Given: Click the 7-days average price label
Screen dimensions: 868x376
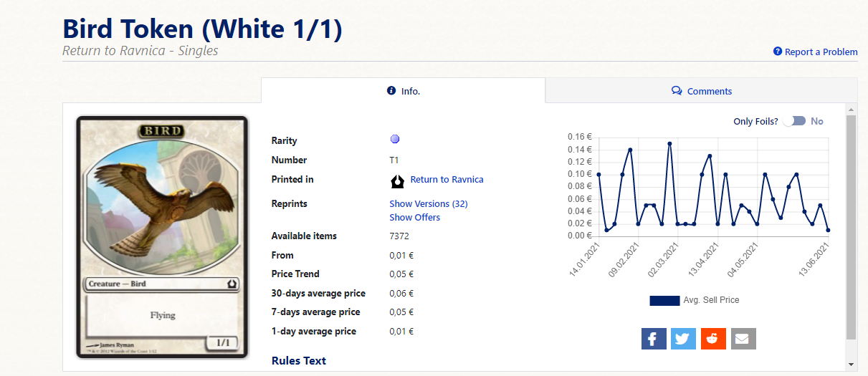Looking at the screenshot, I should tap(316, 312).
